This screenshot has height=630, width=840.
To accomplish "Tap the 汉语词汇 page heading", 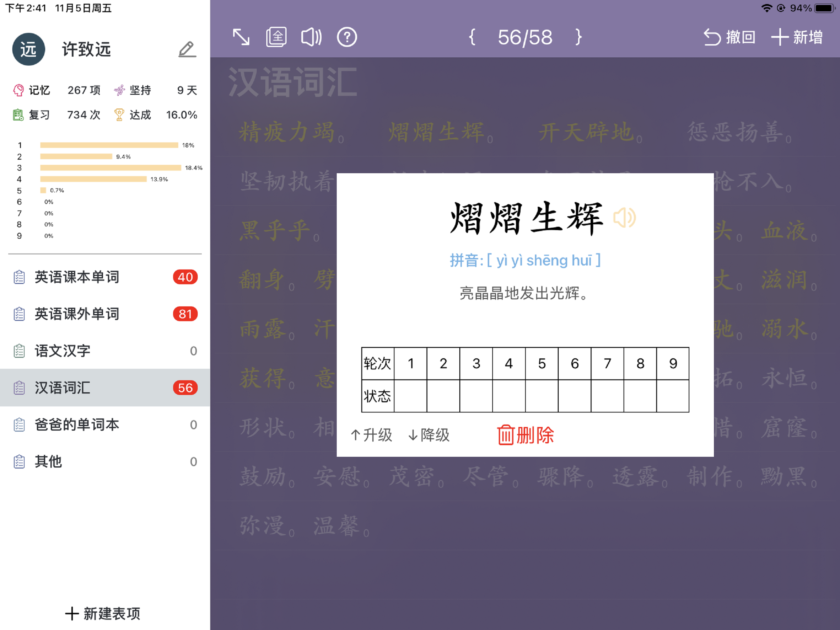I will [292, 82].
